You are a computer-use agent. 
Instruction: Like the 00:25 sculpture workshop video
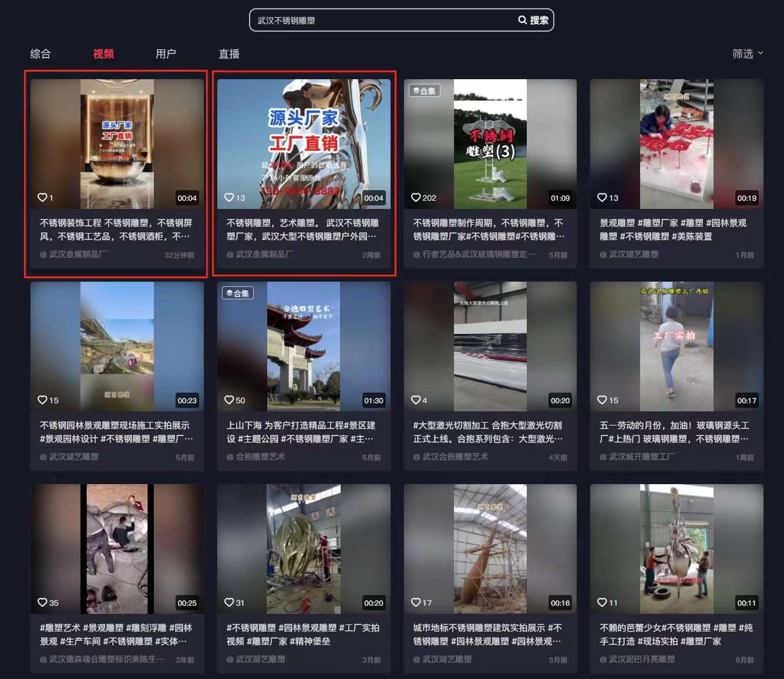coord(42,603)
